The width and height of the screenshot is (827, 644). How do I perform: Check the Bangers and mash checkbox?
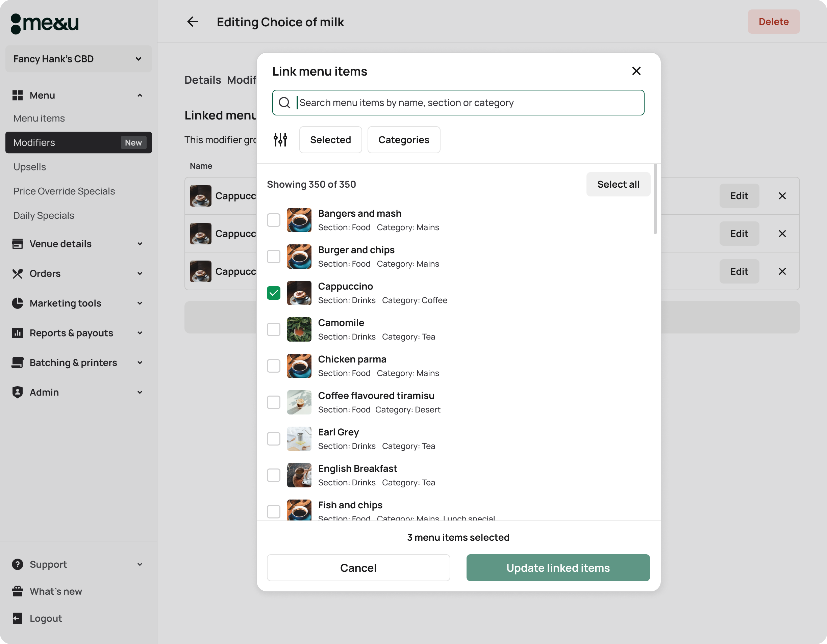(273, 220)
